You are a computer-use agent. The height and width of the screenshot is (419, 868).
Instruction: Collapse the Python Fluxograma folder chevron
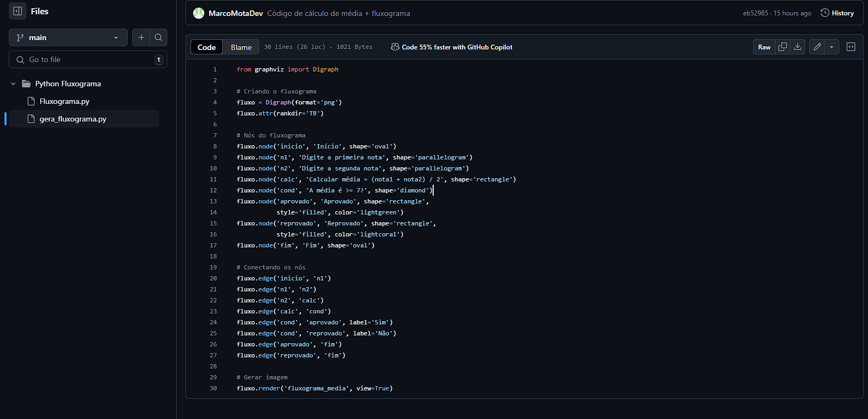tap(13, 84)
